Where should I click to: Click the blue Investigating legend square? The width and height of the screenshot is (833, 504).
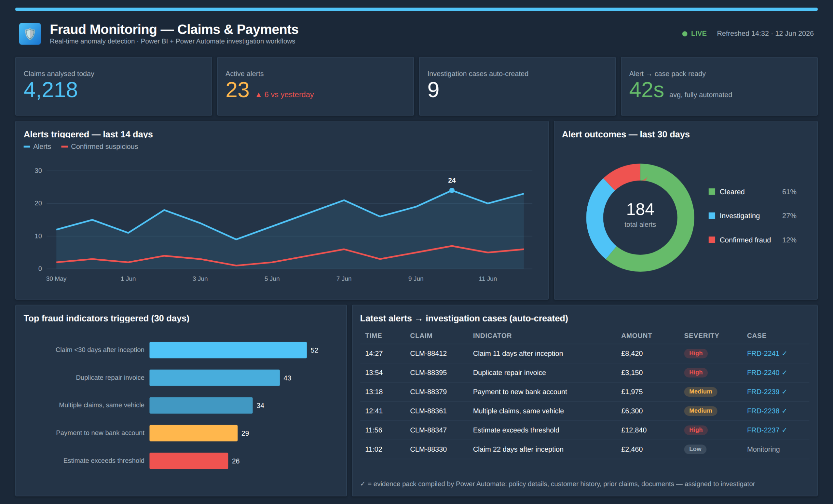pyautogui.click(x=712, y=216)
